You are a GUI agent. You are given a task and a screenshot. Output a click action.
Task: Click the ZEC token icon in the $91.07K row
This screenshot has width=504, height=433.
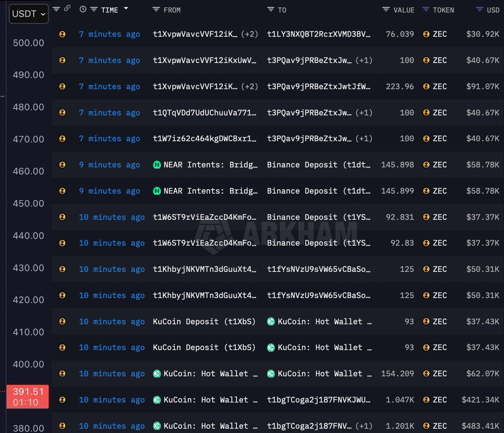coord(426,86)
